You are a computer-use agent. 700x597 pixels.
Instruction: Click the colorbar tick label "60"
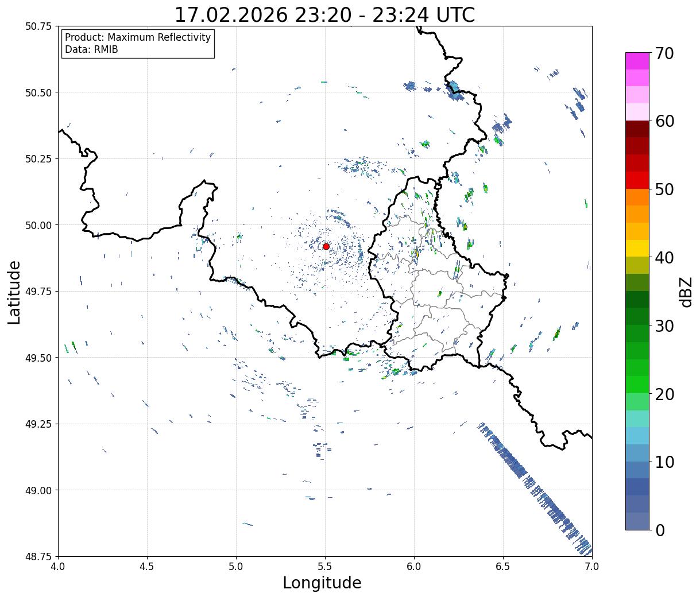click(664, 121)
